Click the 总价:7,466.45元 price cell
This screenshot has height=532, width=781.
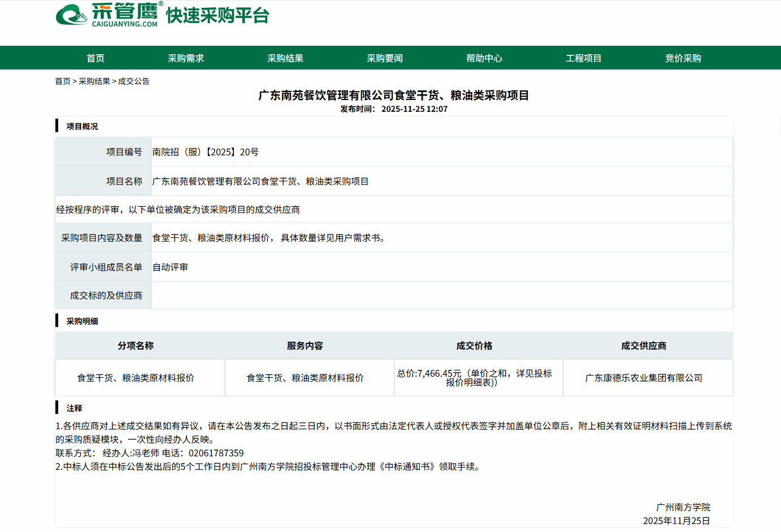tap(474, 378)
